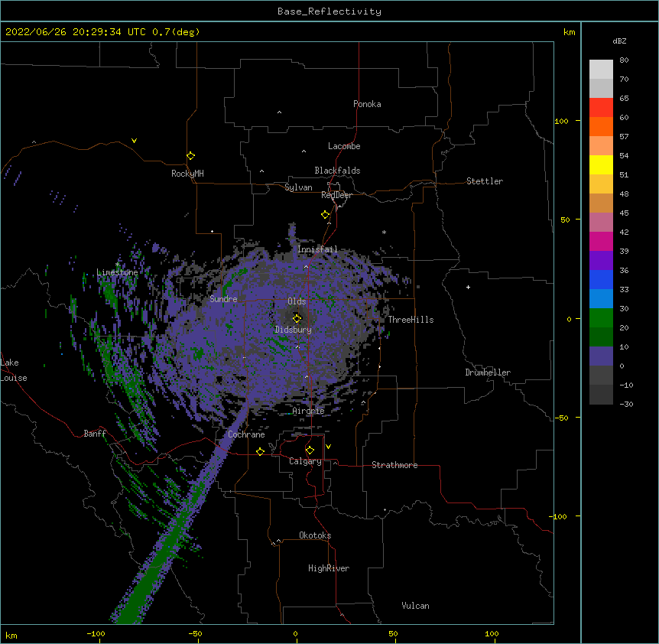Click the Blackfalds map label
The image size is (659, 644).
337,171
